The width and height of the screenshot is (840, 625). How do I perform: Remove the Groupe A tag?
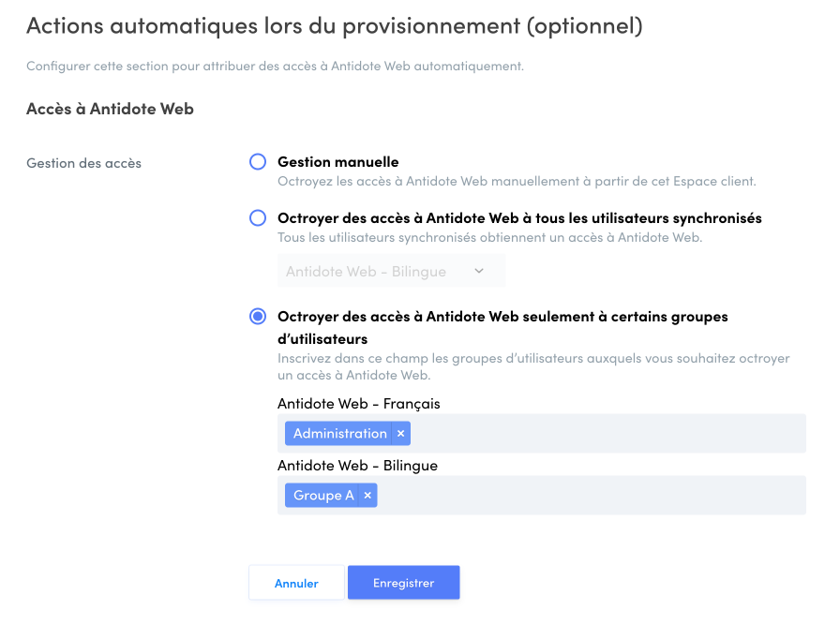click(x=367, y=496)
